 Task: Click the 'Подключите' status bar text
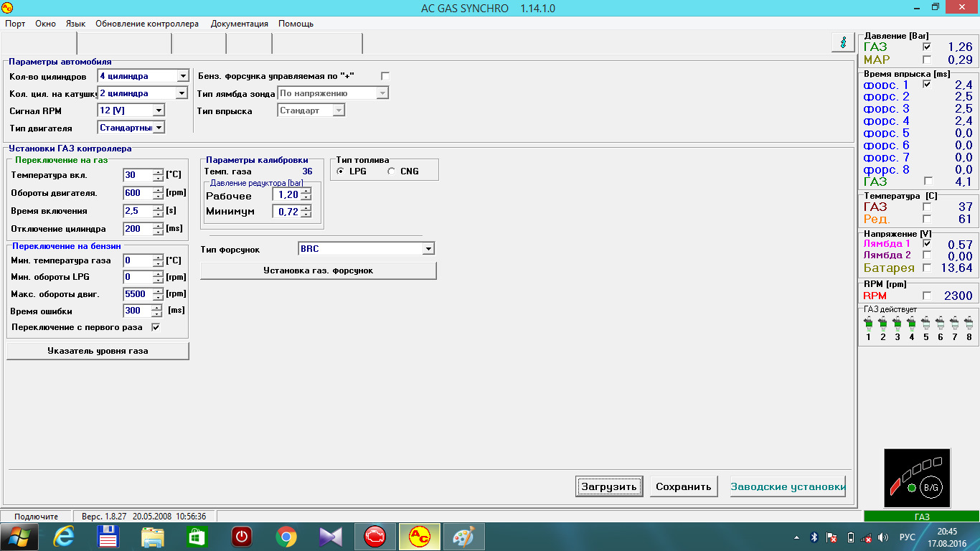[x=36, y=517]
